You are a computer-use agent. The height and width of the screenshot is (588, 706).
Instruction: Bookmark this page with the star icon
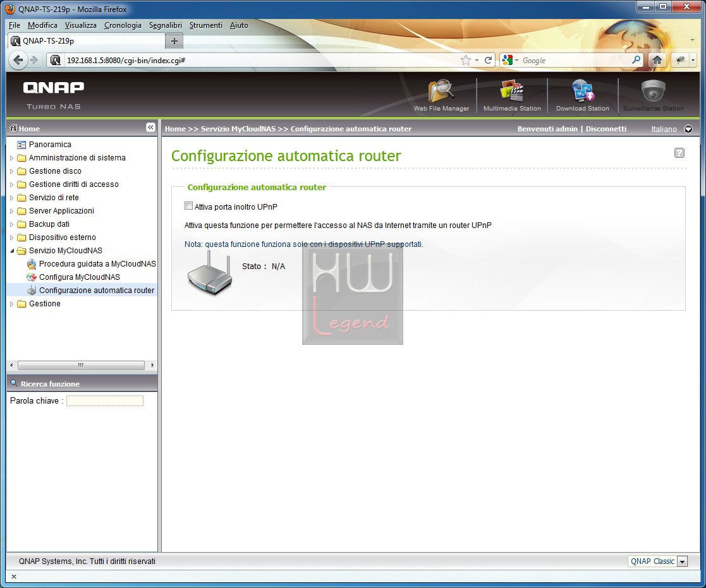tap(466, 60)
